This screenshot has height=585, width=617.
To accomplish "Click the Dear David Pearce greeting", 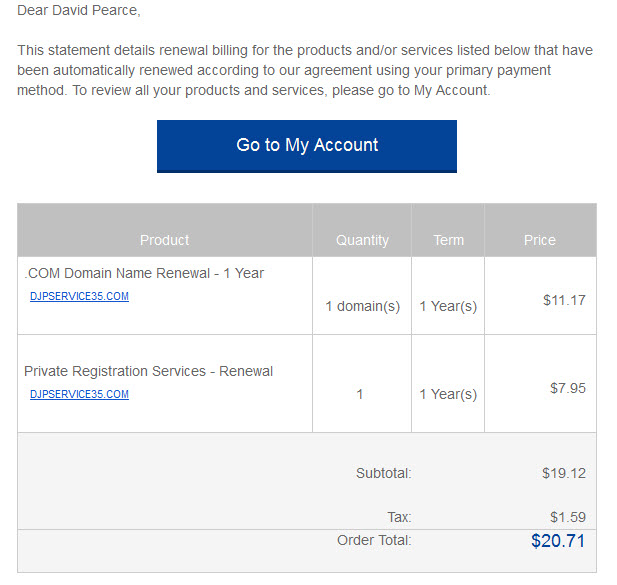I will pyautogui.click(x=79, y=10).
